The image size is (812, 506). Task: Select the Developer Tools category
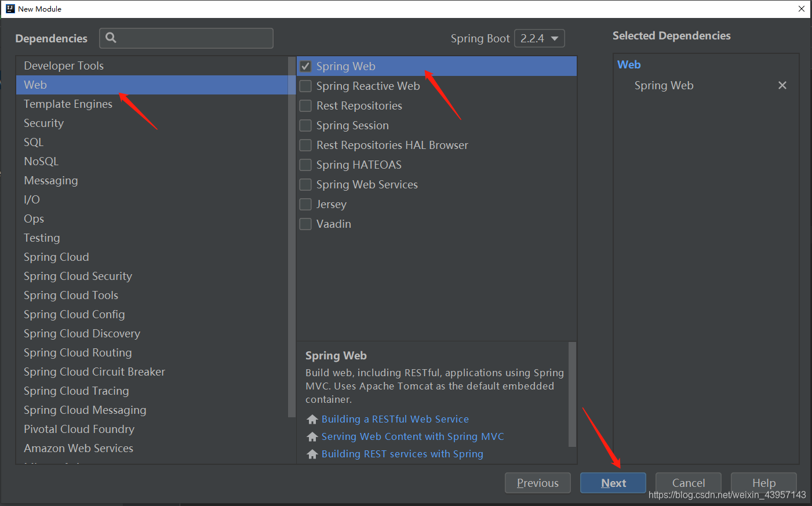point(152,65)
